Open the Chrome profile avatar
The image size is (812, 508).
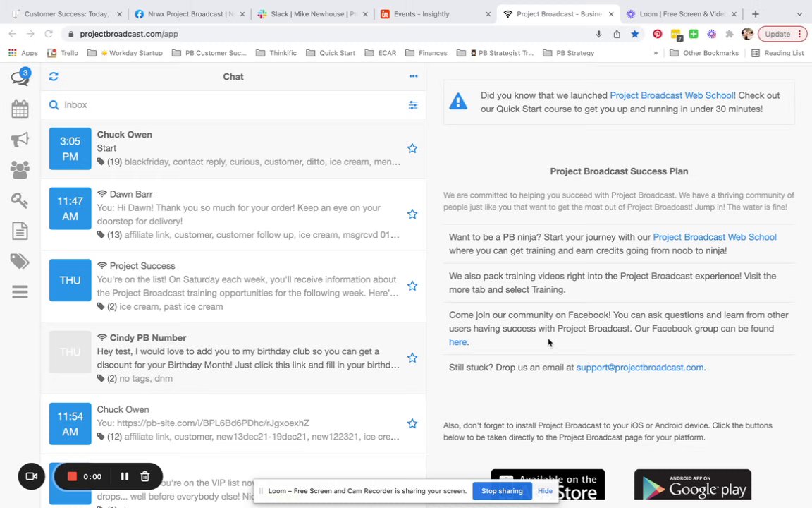(747, 34)
